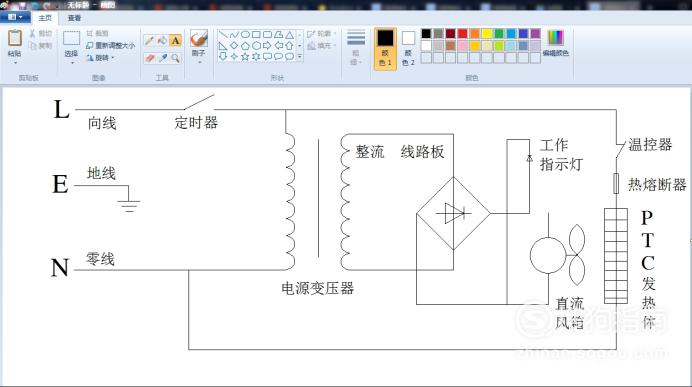Expand the Brushes (刷子) dropdown arrow
Image resolution: width=692 pixels, height=387 pixels.
click(x=199, y=62)
